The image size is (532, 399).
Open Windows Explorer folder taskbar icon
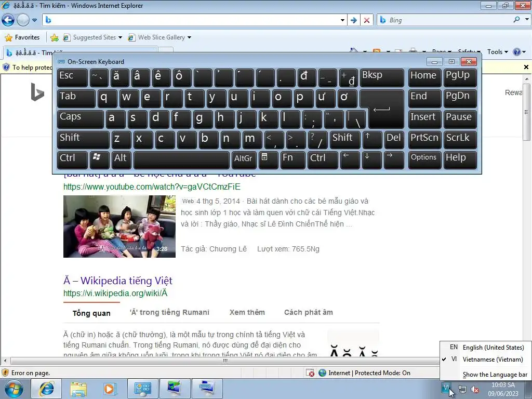coord(78,389)
